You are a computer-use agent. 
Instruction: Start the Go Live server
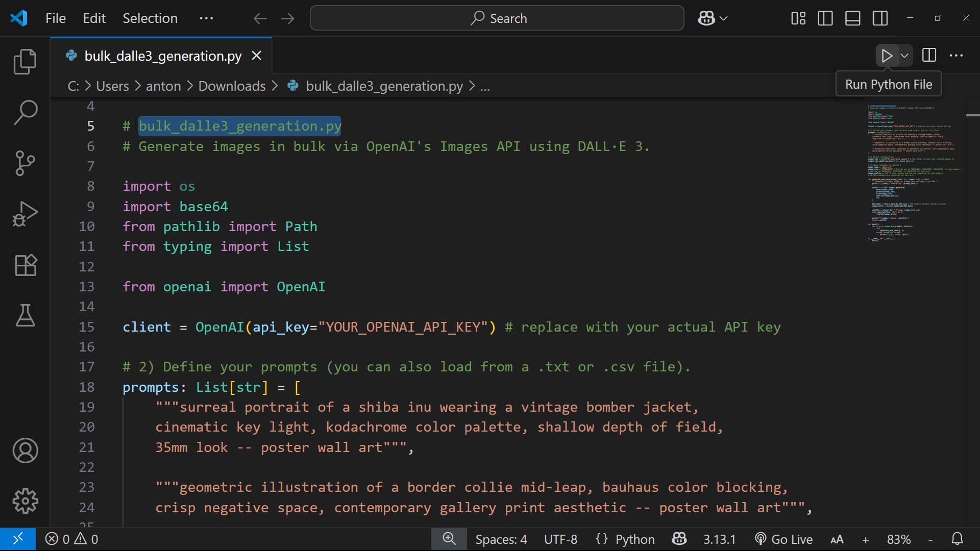tap(783, 539)
